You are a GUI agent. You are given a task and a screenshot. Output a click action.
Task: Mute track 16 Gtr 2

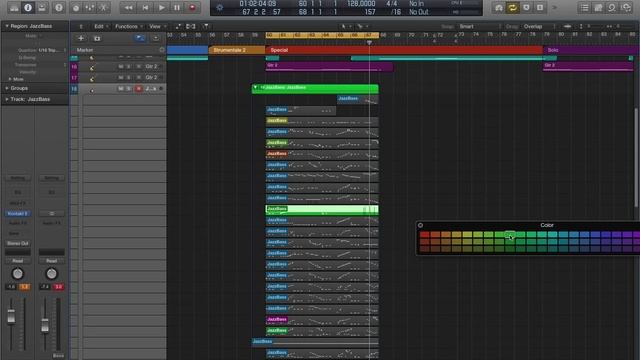(x=121, y=66)
